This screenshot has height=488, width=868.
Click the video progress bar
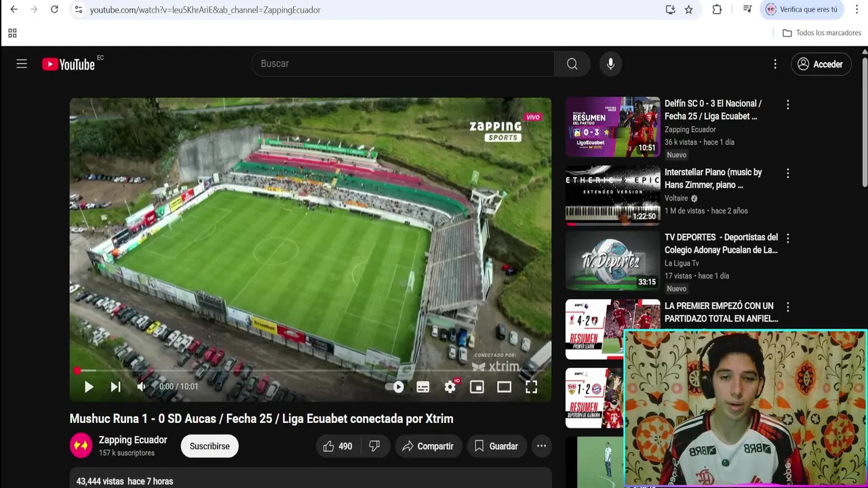[x=311, y=371]
